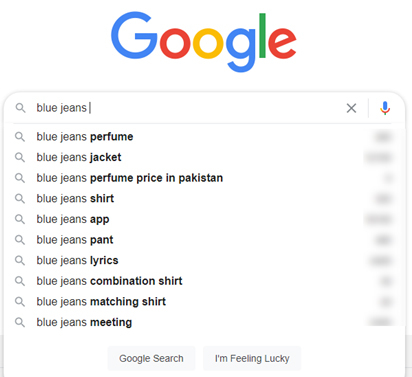Click magnifier icon beside blue jeans meeting

(x=20, y=322)
